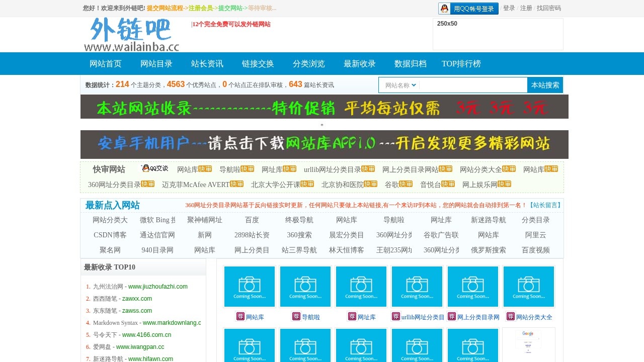Open zawxx.com link for 西西随笔
This screenshot has width=644, height=362.
point(137,299)
